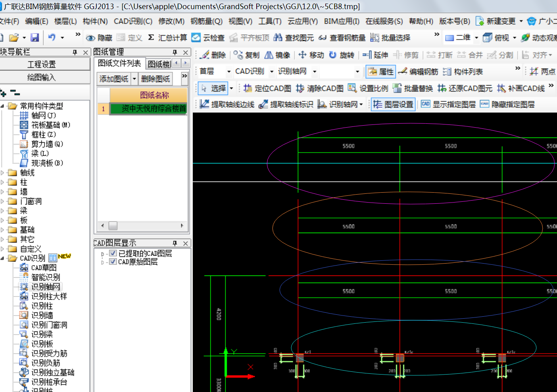
Task: Select 识别独立基础 in tree
Action: (52, 372)
